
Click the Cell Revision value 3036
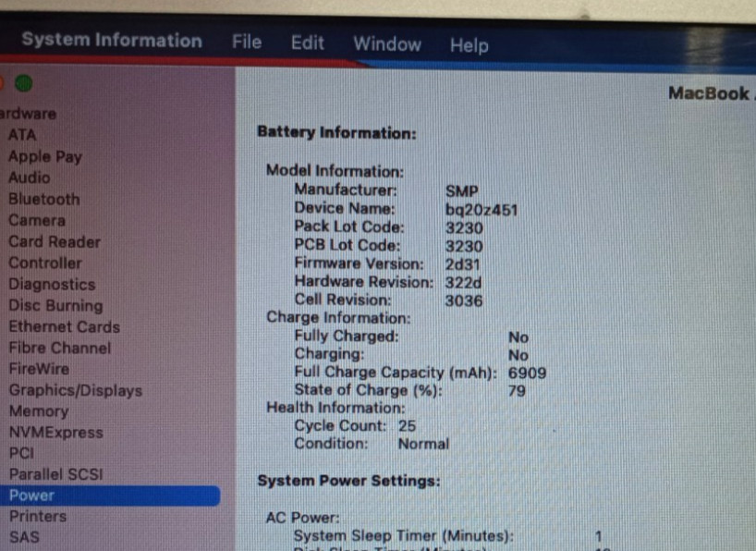(x=464, y=300)
